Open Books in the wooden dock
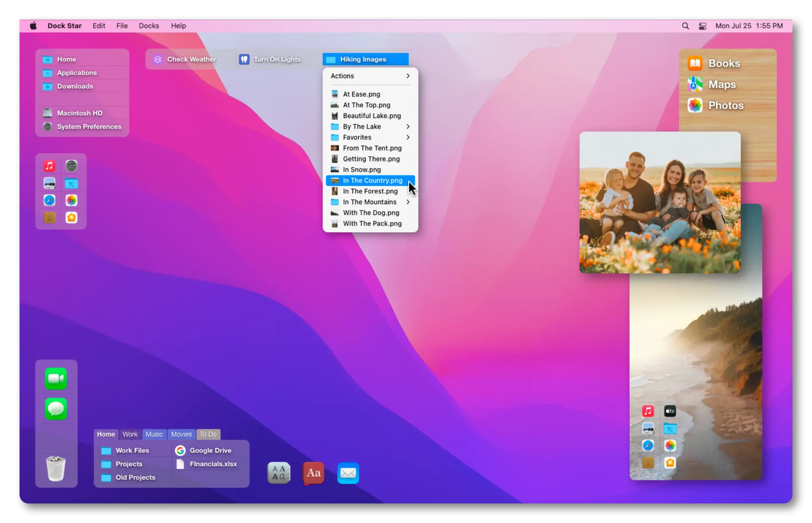812x523 pixels. click(714, 63)
